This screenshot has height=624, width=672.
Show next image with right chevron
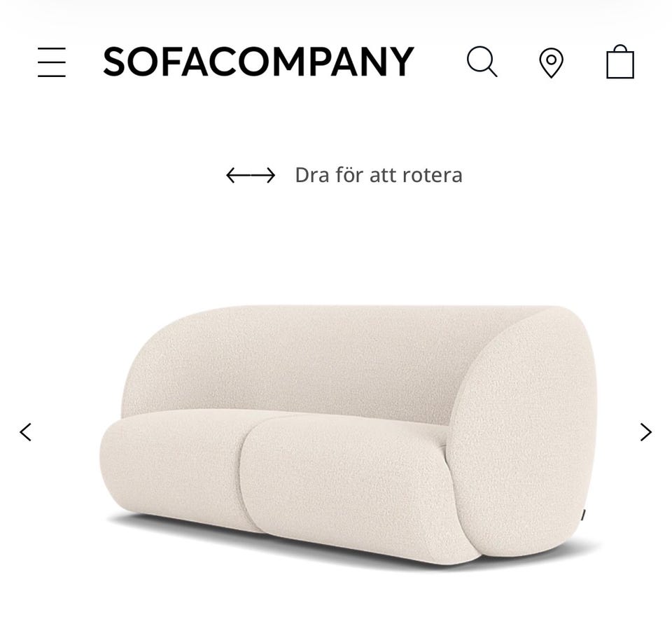[646, 432]
